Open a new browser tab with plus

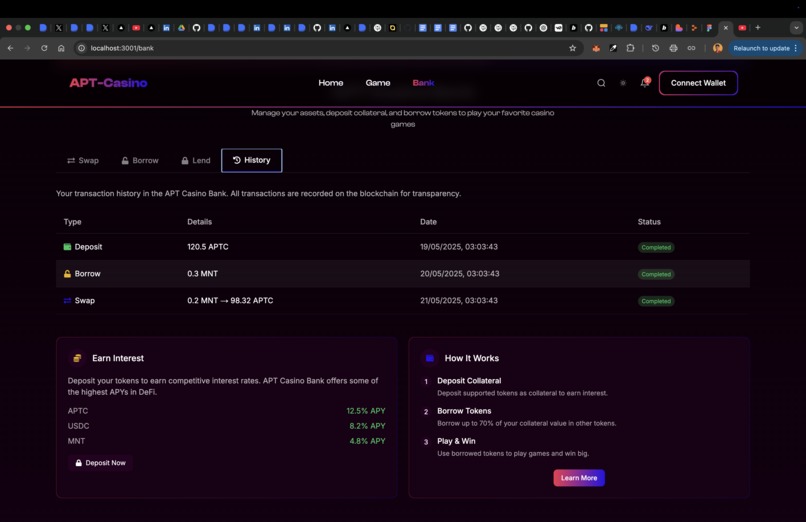point(758,28)
